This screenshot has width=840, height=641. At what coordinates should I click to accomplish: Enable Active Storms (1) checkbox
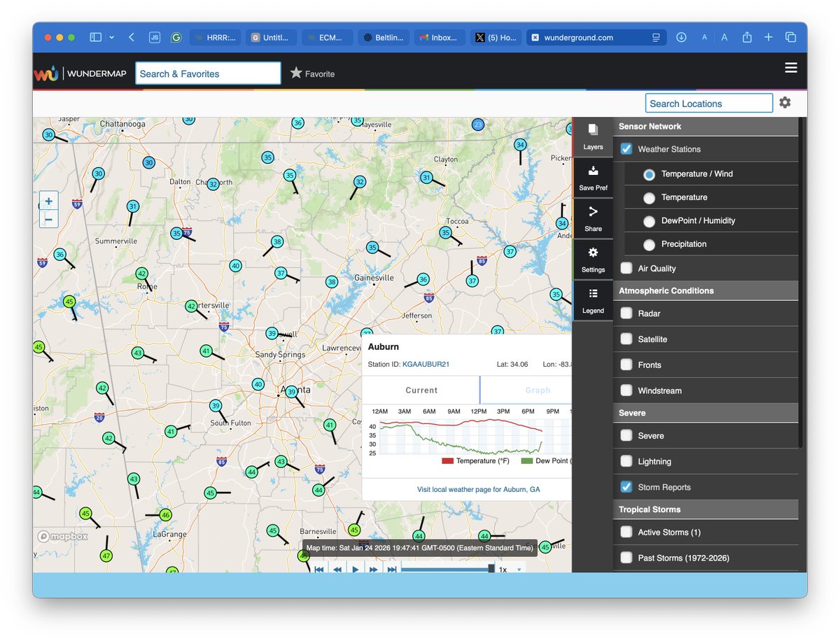626,533
